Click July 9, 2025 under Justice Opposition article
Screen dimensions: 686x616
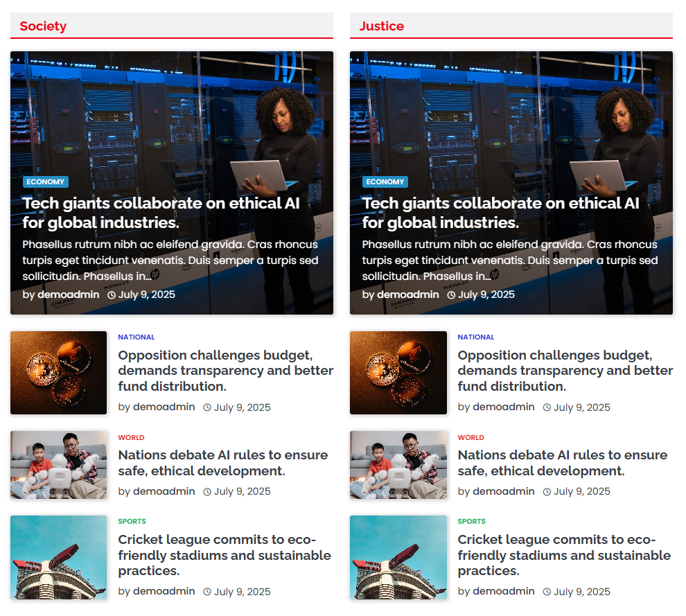coord(582,407)
